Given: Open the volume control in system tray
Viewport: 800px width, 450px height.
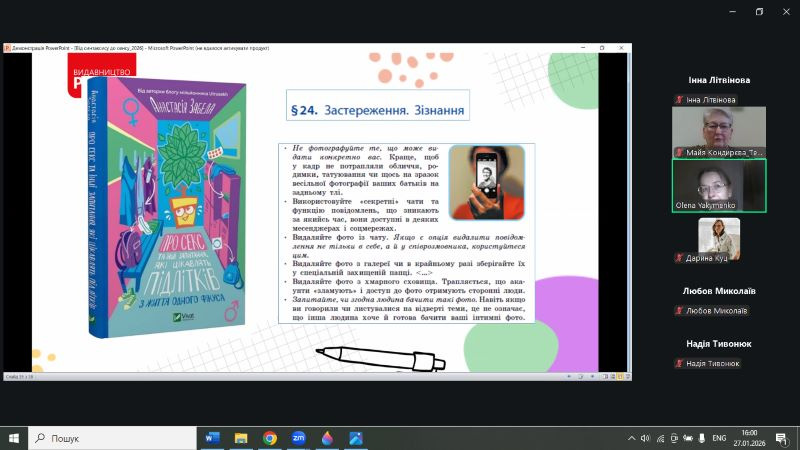Looking at the screenshot, I should coord(647,438).
